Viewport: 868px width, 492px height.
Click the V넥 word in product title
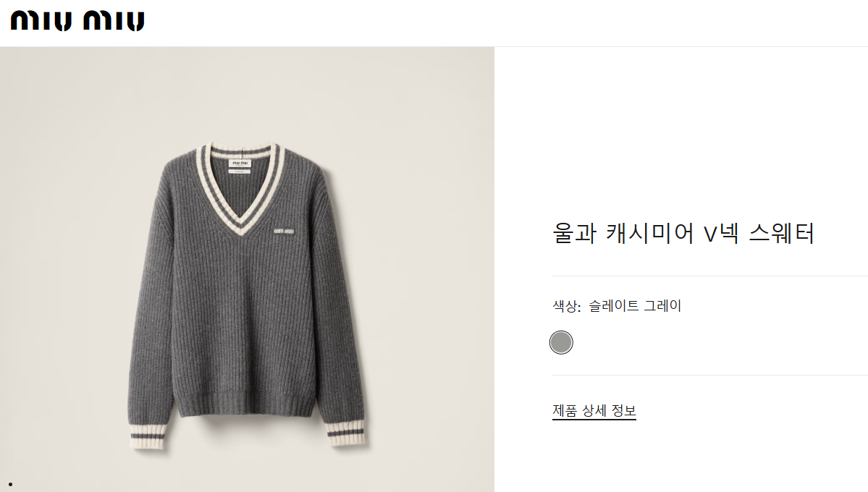(x=721, y=233)
